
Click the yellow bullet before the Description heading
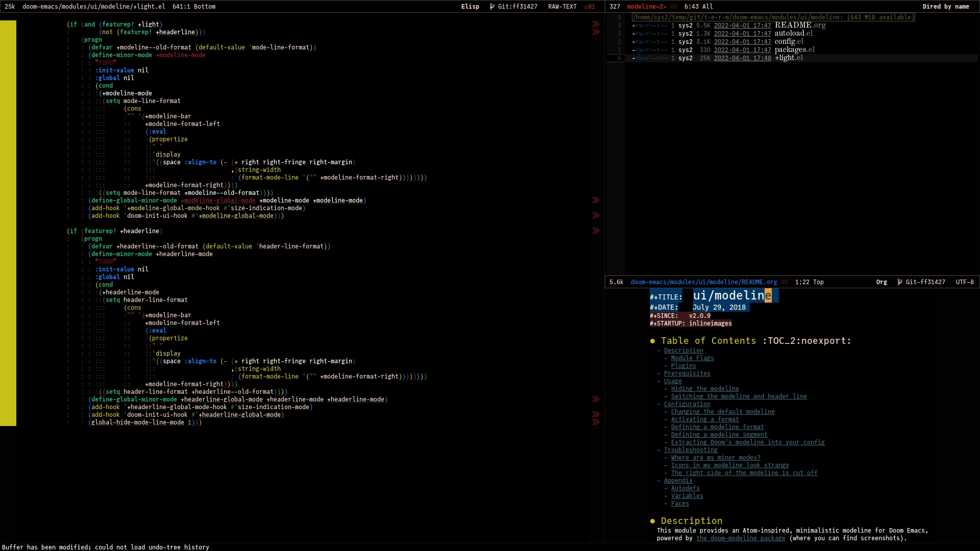click(x=652, y=521)
